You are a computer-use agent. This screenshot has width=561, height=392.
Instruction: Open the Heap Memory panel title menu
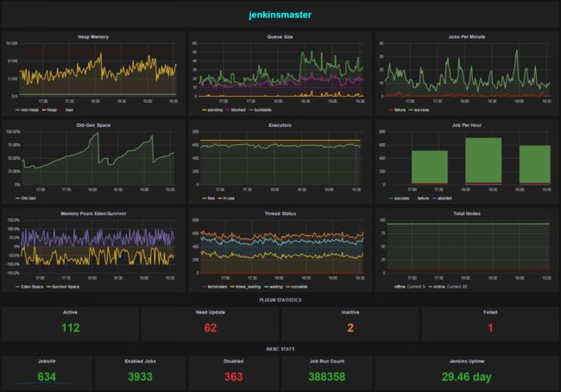tap(93, 37)
